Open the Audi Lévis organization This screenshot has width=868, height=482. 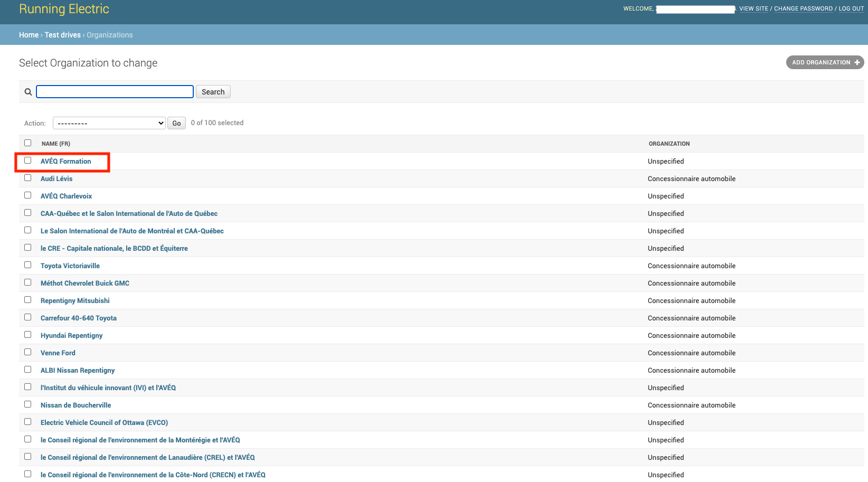point(56,178)
